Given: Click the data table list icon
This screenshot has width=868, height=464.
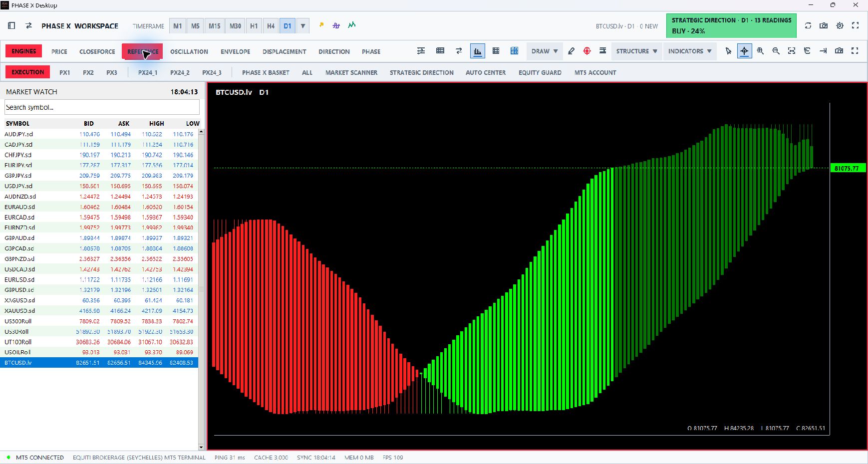Looking at the screenshot, I should pos(440,51).
